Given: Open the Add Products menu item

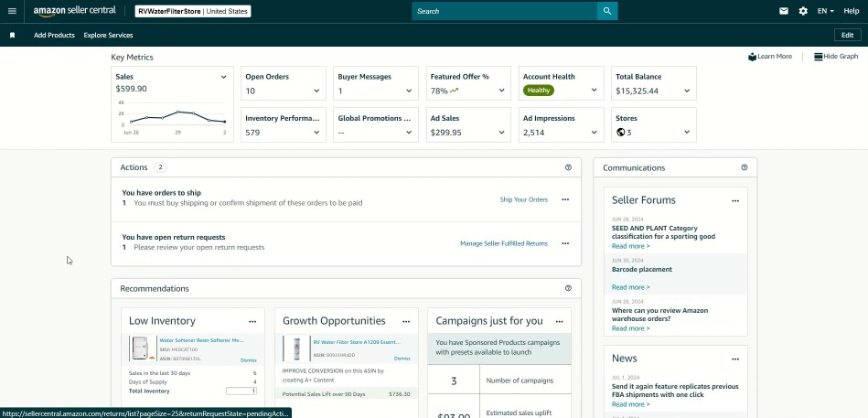Looking at the screenshot, I should pos(54,35).
